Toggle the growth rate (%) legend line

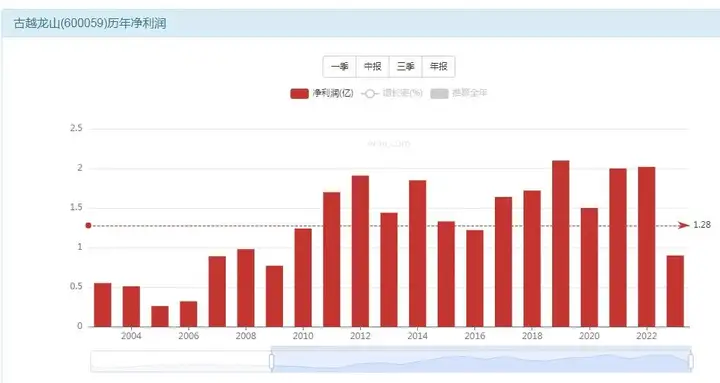(x=392, y=93)
